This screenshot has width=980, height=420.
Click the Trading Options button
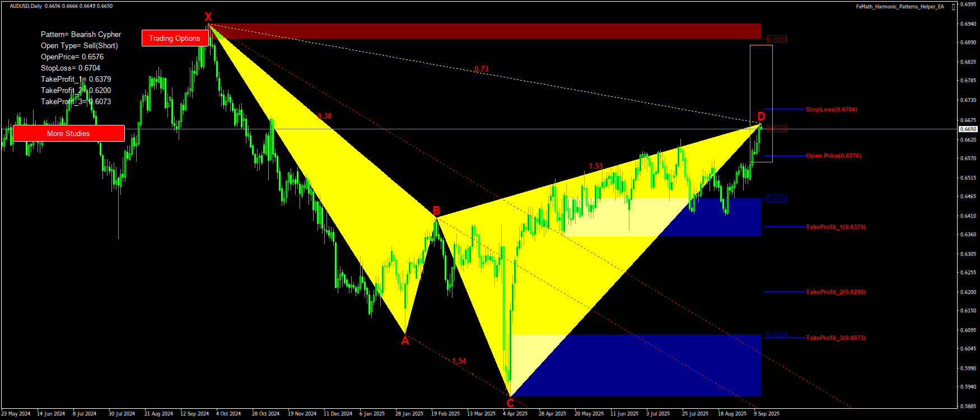click(x=175, y=38)
